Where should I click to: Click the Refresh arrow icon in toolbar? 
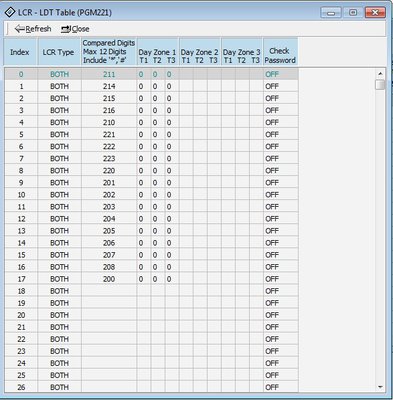click(x=20, y=29)
